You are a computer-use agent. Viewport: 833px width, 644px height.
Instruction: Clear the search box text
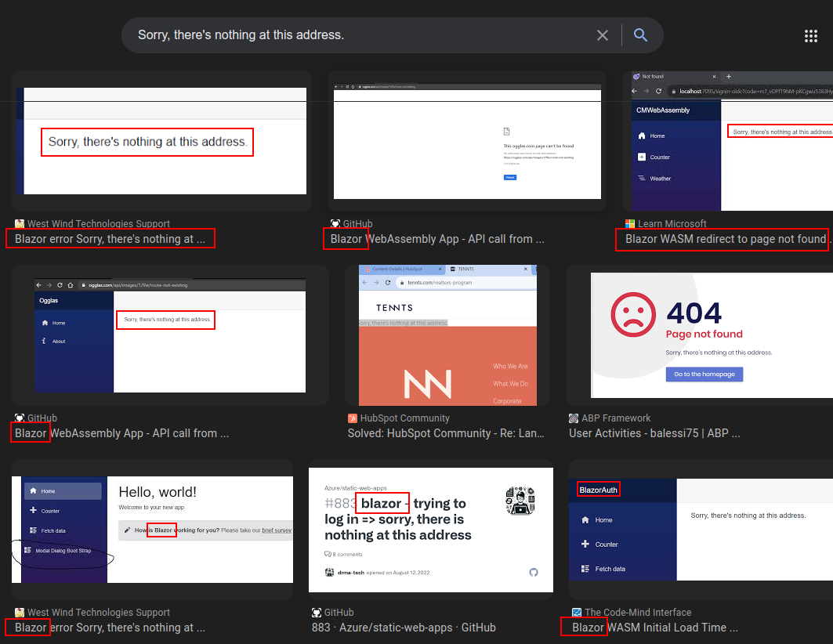tap(602, 35)
